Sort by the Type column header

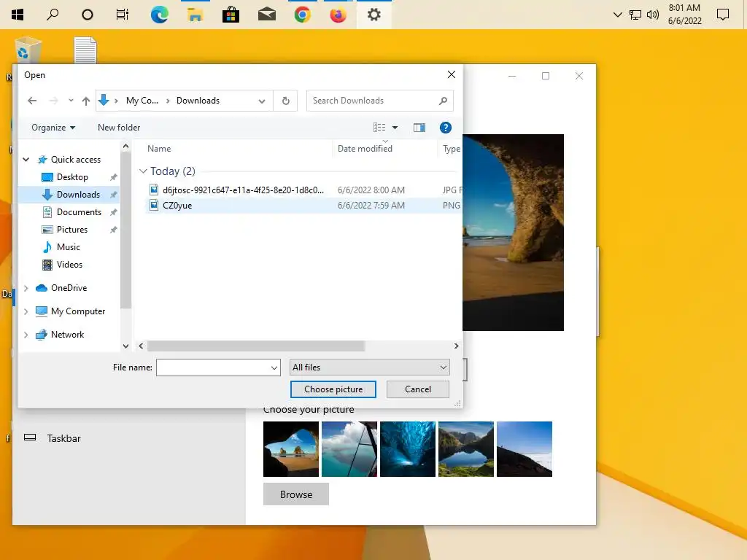pos(451,149)
